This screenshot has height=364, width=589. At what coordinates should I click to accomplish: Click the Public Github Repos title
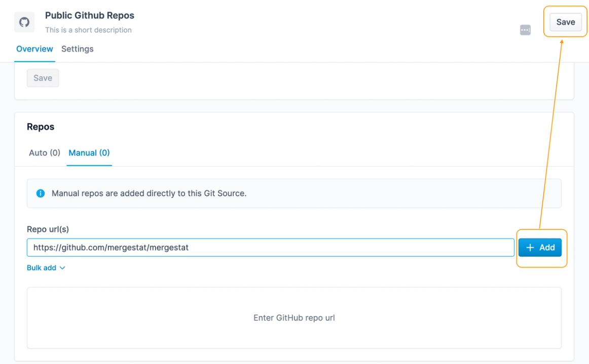tap(89, 15)
